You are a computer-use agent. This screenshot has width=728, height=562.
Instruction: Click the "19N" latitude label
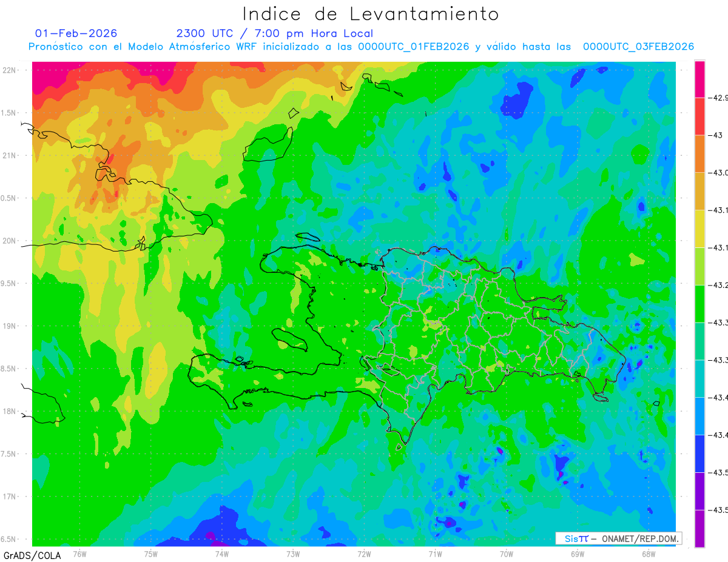pyautogui.click(x=10, y=326)
